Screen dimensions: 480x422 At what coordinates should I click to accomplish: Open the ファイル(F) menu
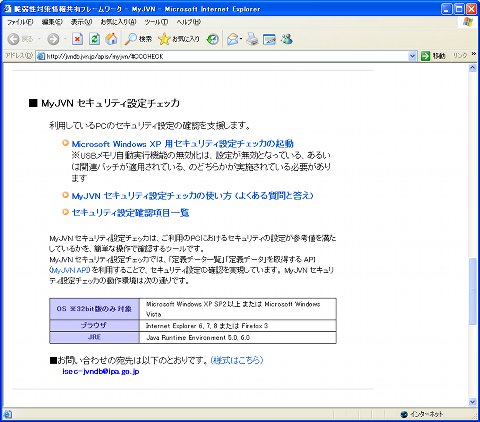[20, 22]
